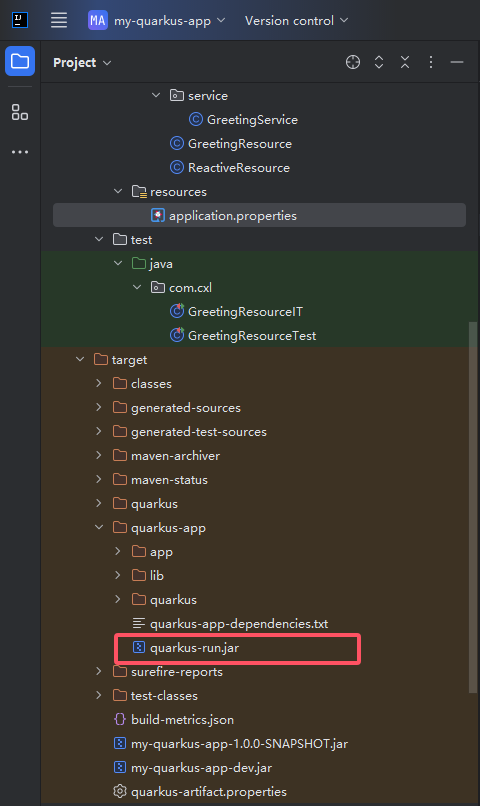The image size is (480, 806).
Task: Click the project tree vertical scrollbar
Action: 473,507
